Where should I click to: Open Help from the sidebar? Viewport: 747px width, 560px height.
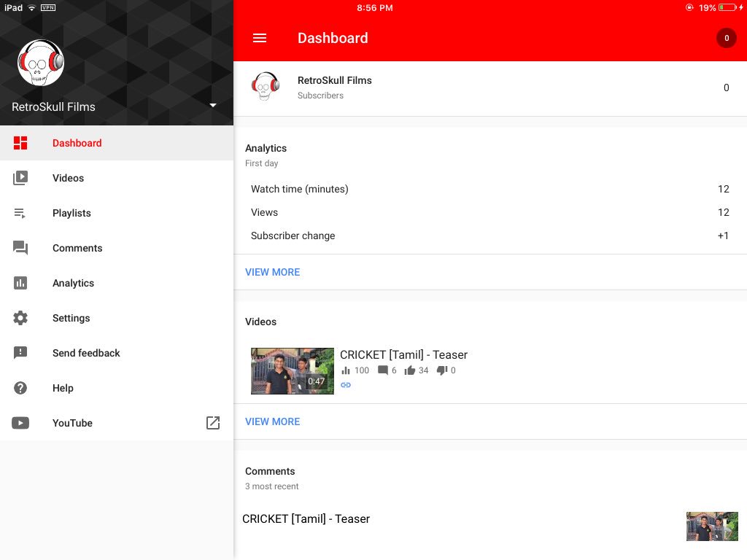pos(117,388)
